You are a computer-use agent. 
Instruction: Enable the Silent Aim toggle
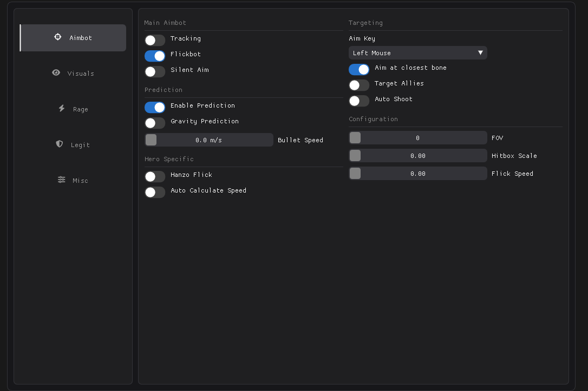coord(155,71)
